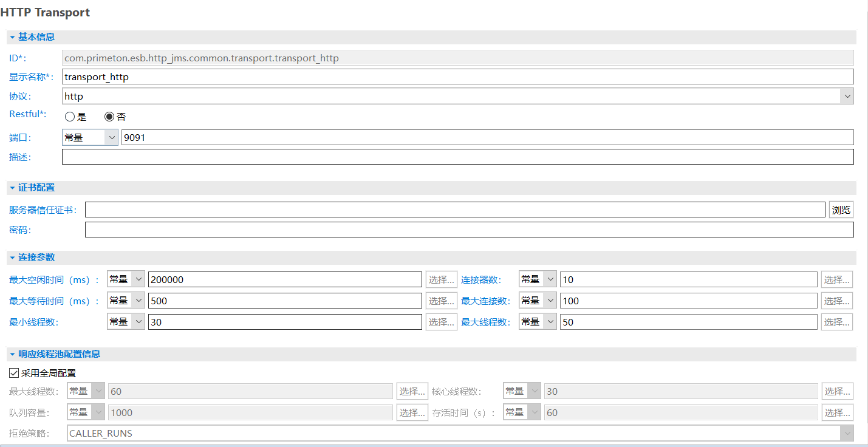Open the 端口 type dropdown
The image size is (868, 447).
(90, 138)
